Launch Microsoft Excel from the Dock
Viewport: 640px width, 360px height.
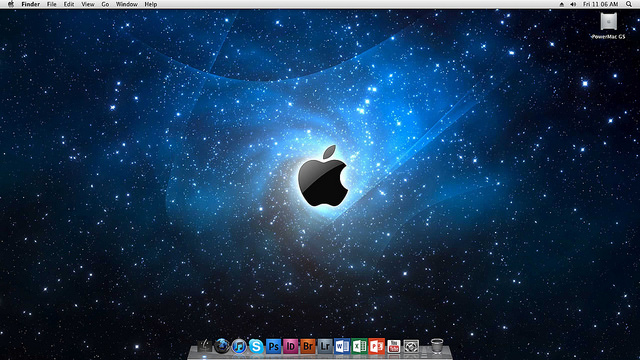click(x=359, y=347)
